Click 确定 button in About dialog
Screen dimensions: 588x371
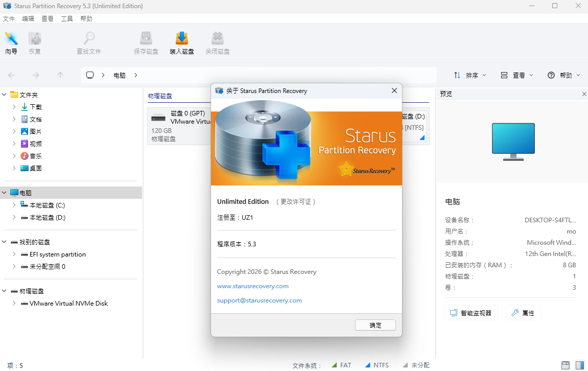click(x=375, y=325)
